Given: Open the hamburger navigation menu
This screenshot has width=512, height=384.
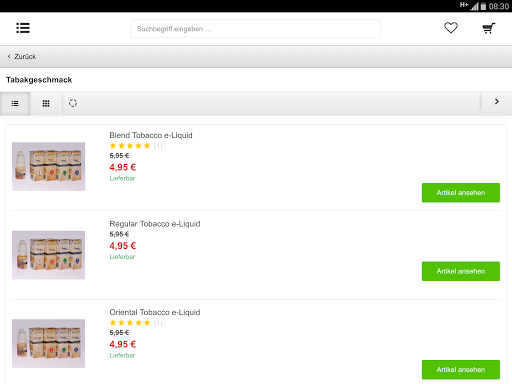Looking at the screenshot, I should (x=23, y=28).
